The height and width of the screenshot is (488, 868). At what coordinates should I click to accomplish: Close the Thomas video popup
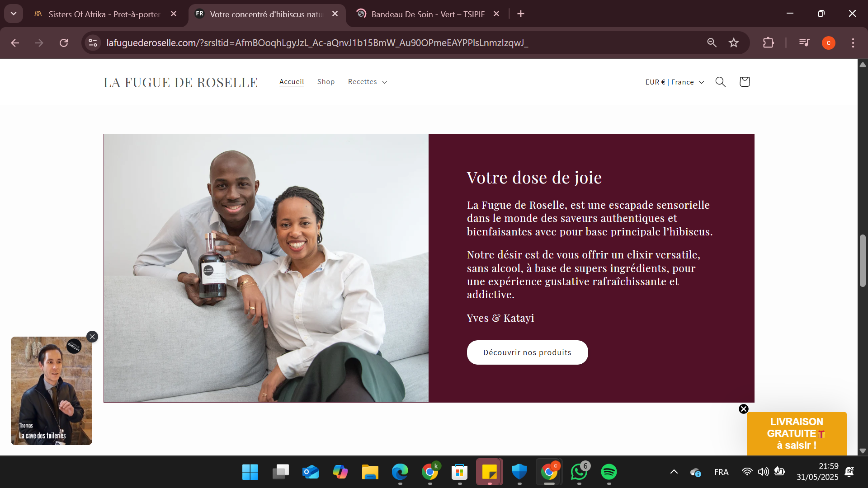pos(92,337)
